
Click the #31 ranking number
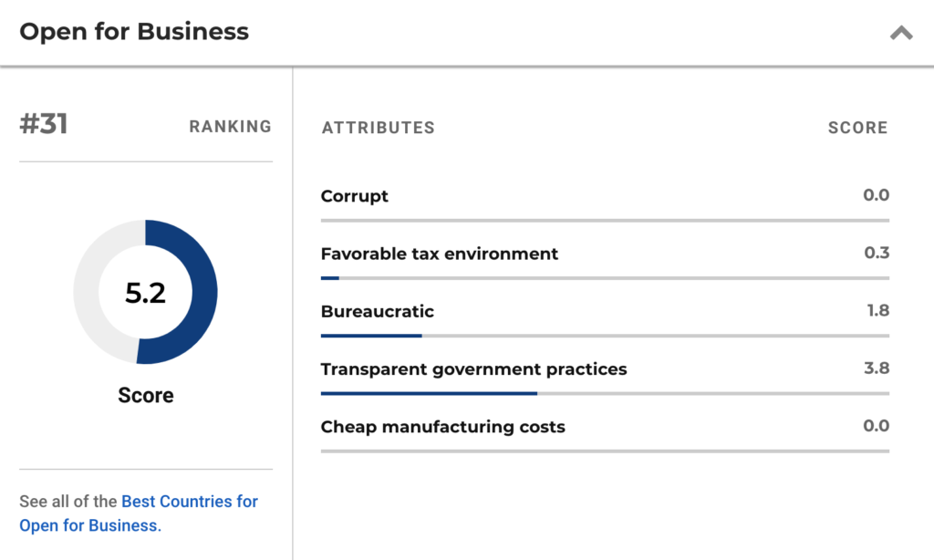(44, 125)
